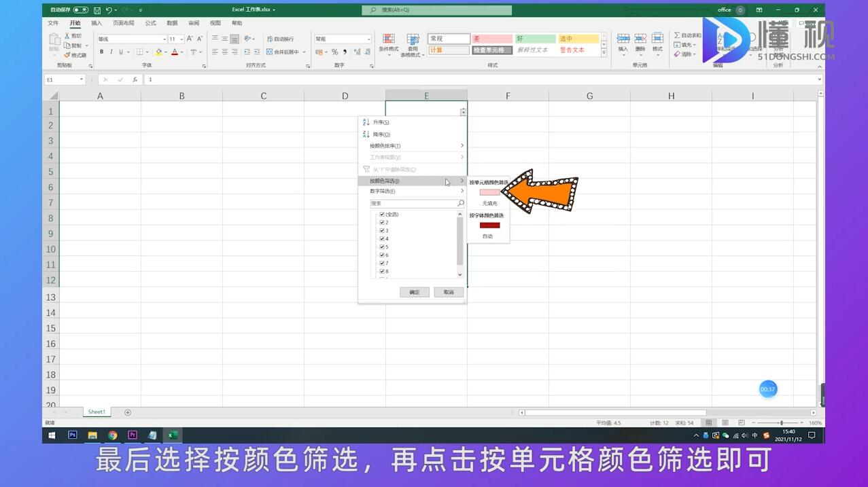Open the Insert (插入) ribbon tab
Image resolution: width=868 pixels, height=487 pixels.
pos(97,23)
